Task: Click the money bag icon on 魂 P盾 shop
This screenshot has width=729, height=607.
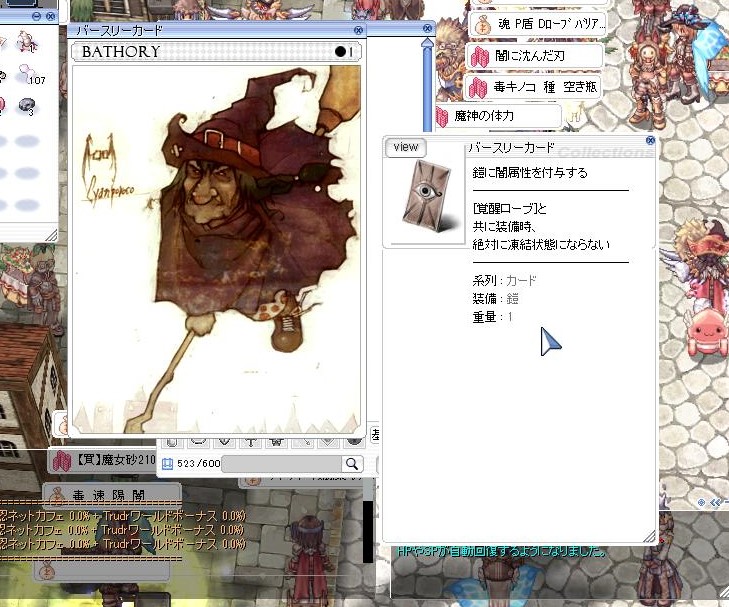Action: click(x=484, y=25)
